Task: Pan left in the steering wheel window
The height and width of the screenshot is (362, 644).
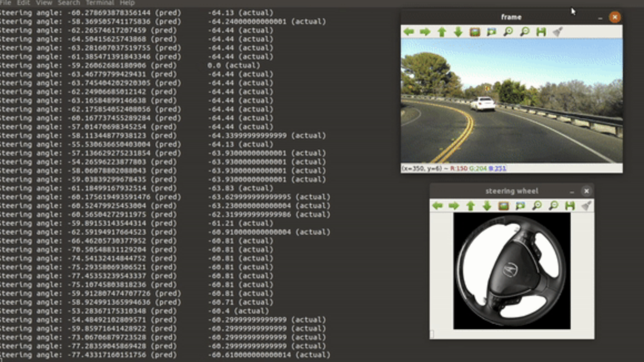Action: coord(437,205)
